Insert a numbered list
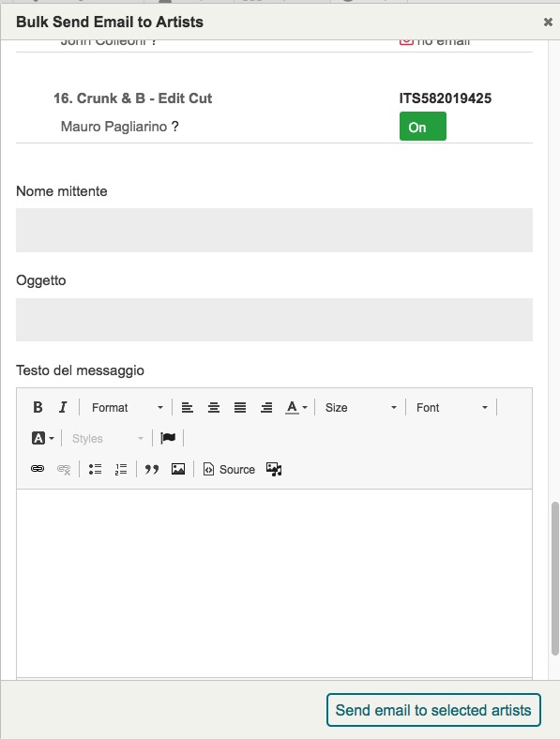 pos(121,469)
